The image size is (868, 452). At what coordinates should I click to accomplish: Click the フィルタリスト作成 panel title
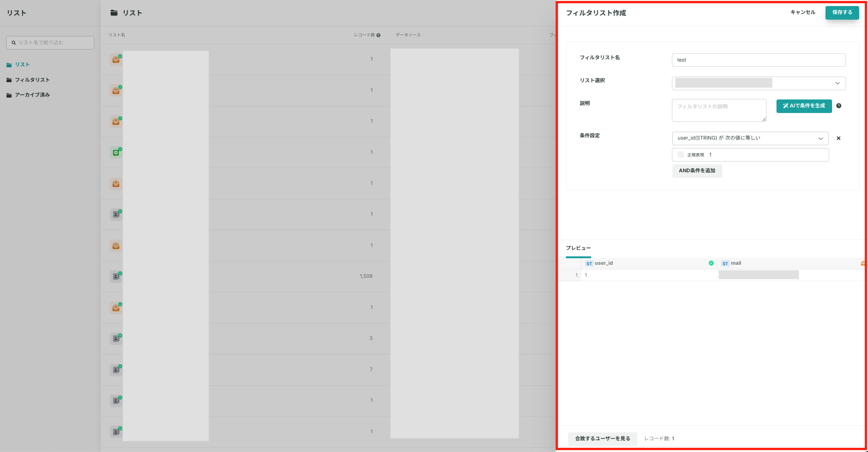click(596, 13)
